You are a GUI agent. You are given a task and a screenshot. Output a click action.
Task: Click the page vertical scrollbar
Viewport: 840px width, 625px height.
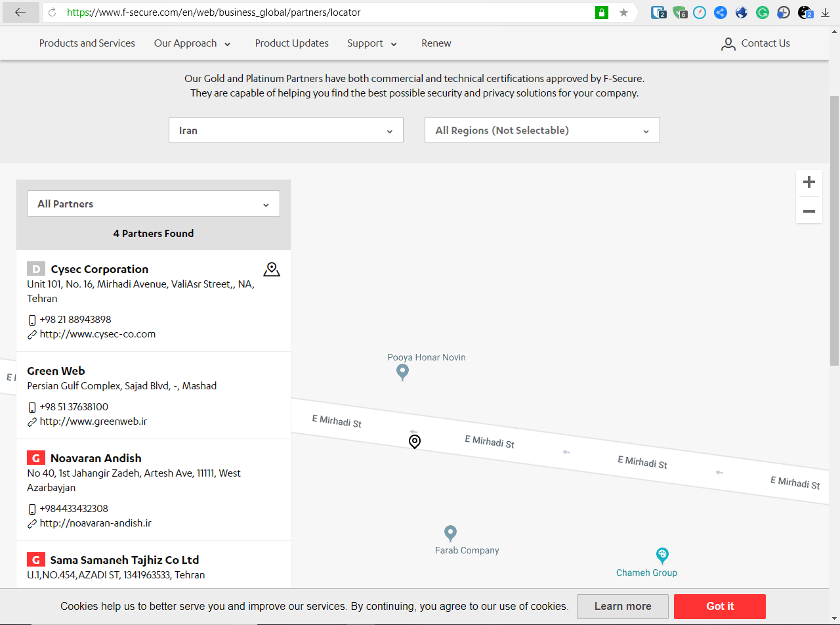(x=835, y=230)
